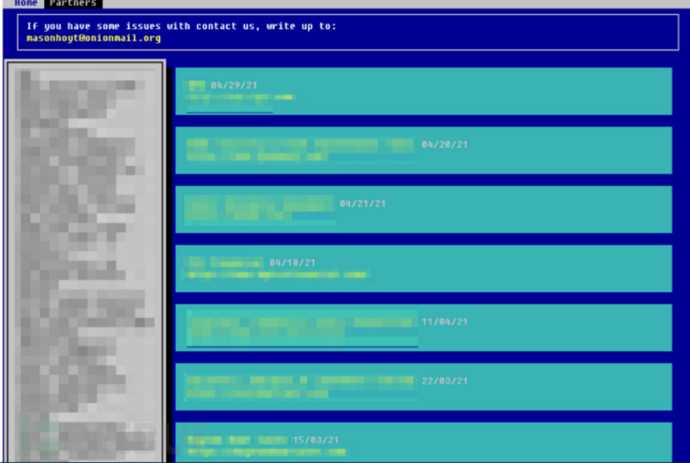Viewport: 690px width, 463px height.
Task: Select the entry dated 04/21/21
Action: (423, 209)
